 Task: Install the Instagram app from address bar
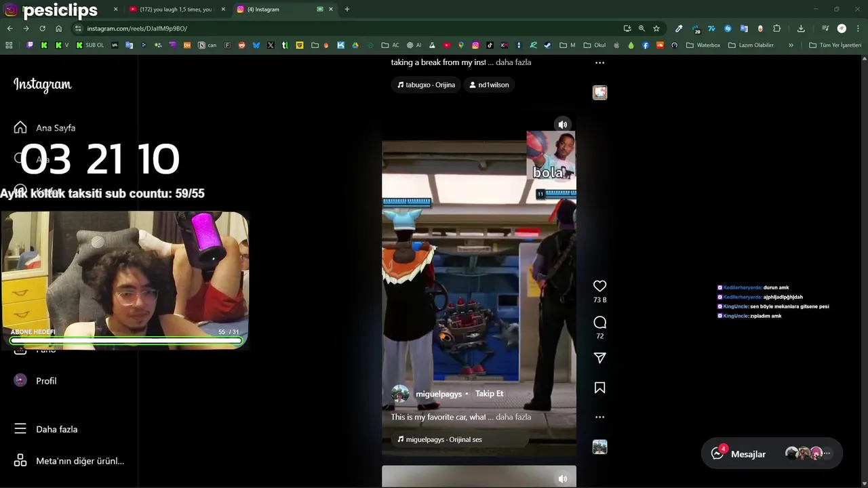(x=627, y=28)
